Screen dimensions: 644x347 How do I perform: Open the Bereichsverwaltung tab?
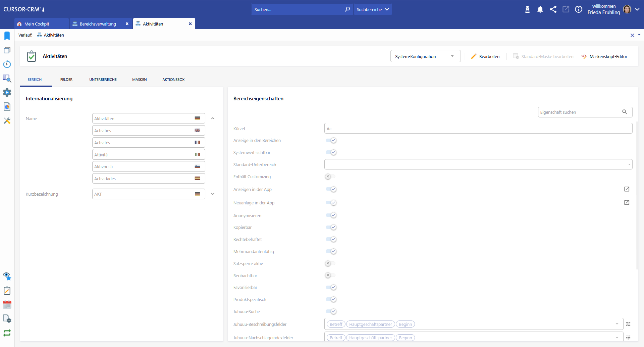click(98, 24)
